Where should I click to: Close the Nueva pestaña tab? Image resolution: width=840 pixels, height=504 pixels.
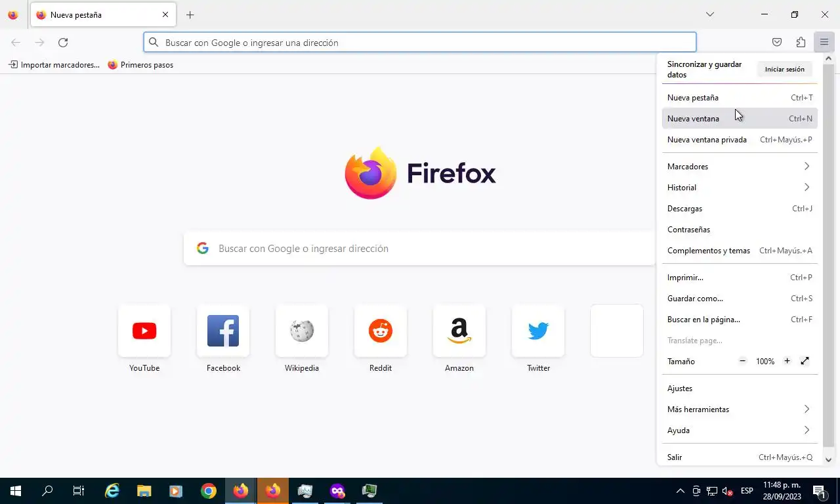tap(165, 14)
